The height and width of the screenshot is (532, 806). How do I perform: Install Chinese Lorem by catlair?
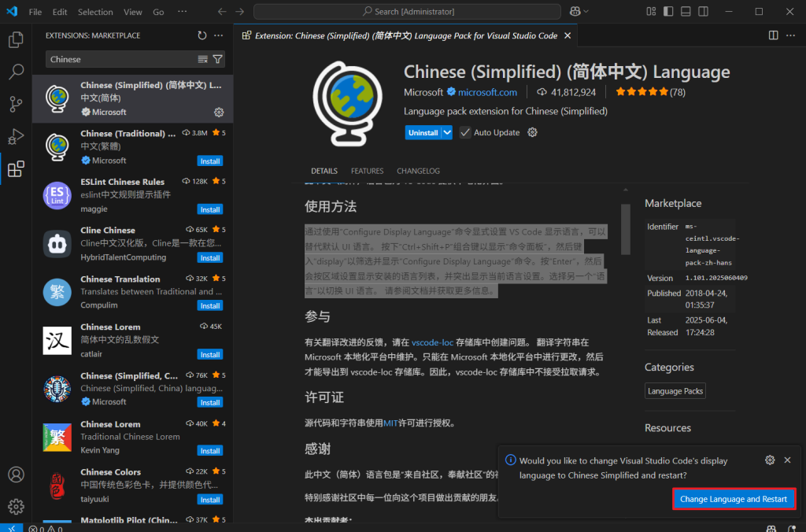(x=210, y=355)
